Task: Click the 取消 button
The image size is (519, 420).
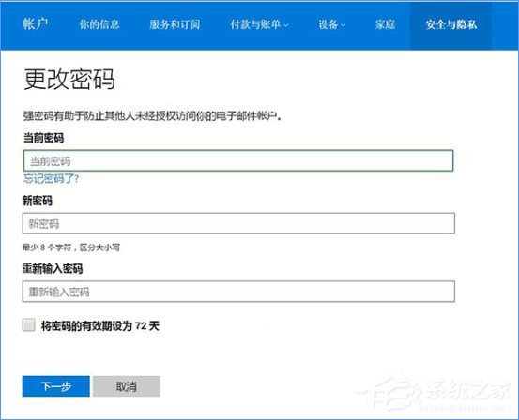Action: 127,386
